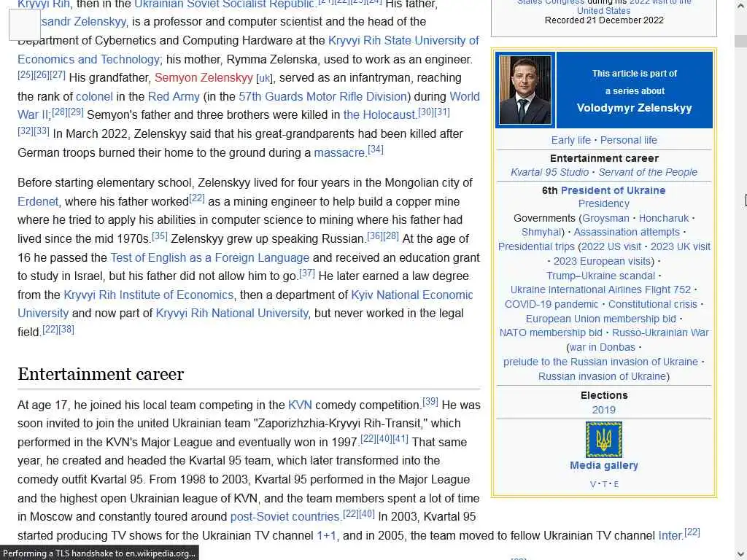Open the Shmyhal government link
The image size is (747, 560).
pyautogui.click(x=541, y=232)
